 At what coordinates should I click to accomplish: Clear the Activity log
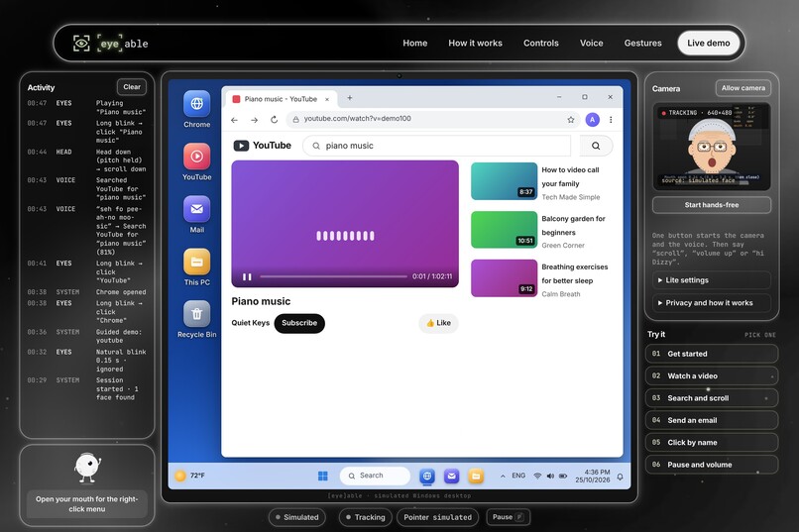pos(132,87)
